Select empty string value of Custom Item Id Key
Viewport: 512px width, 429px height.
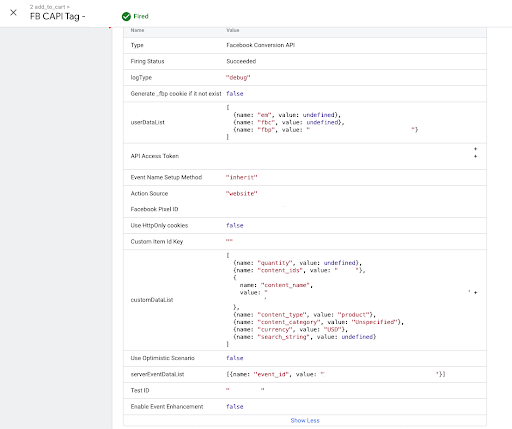(x=229, y=240)
